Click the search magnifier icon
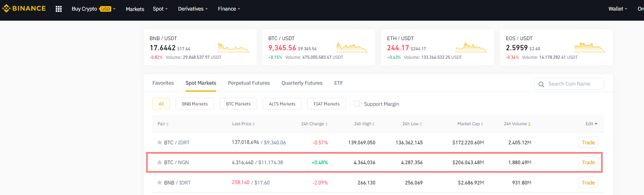The width and height of the screenshot is (644, 195). tap(541, 84)
